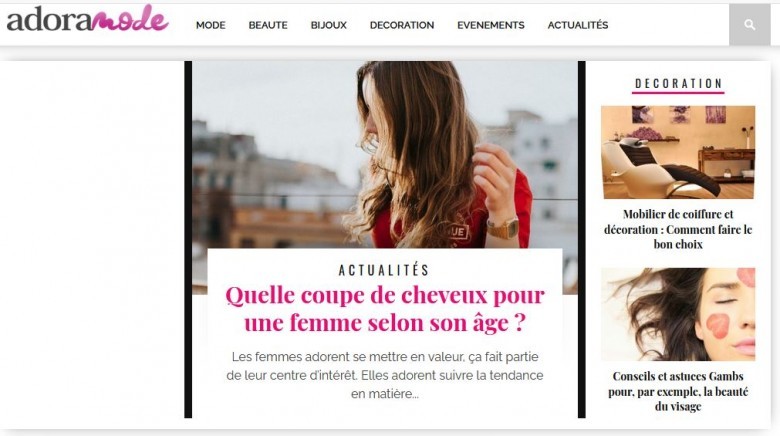Image resolution: width=780 pixels, height=436 pixels.
Task: Open the MODE menu
Action: click(x=210, y=25)
